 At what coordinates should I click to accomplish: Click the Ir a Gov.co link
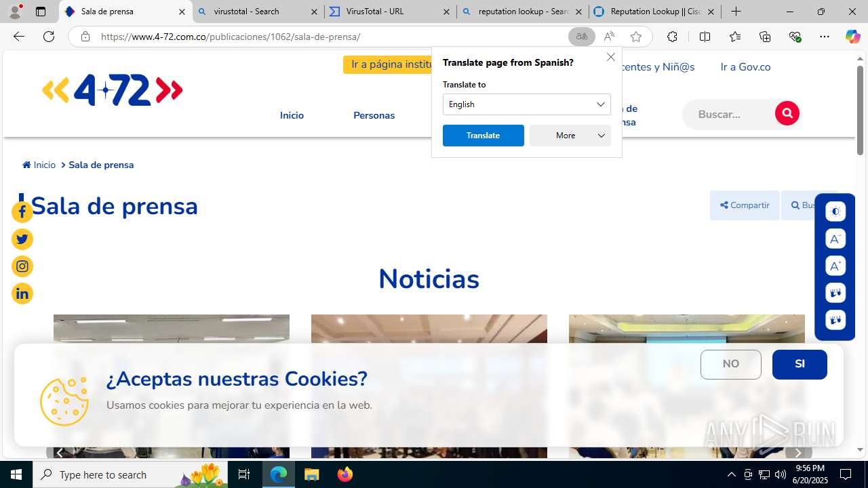tap(745, 66)
